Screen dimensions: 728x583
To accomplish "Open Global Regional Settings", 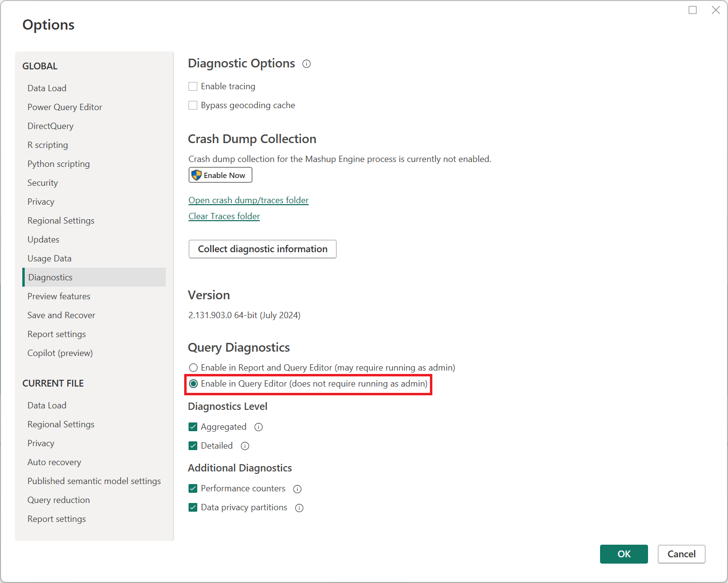I will coord(94,221).
